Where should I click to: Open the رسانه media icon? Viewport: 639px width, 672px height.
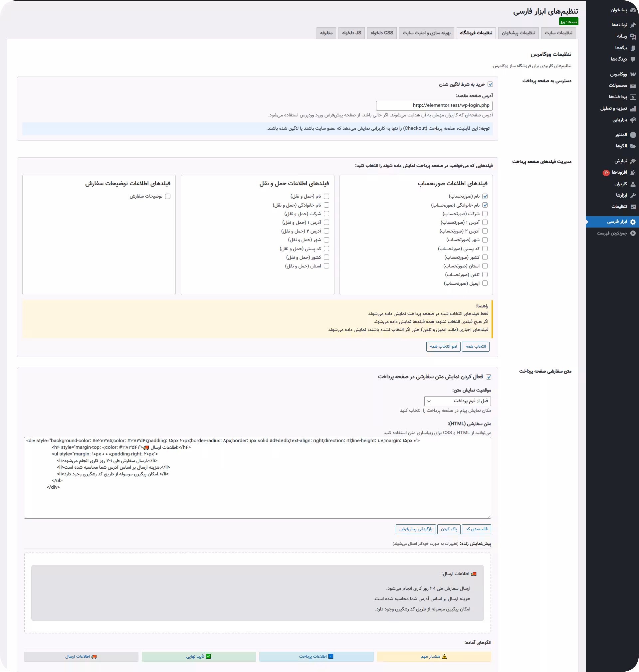[x=633, y=36]
